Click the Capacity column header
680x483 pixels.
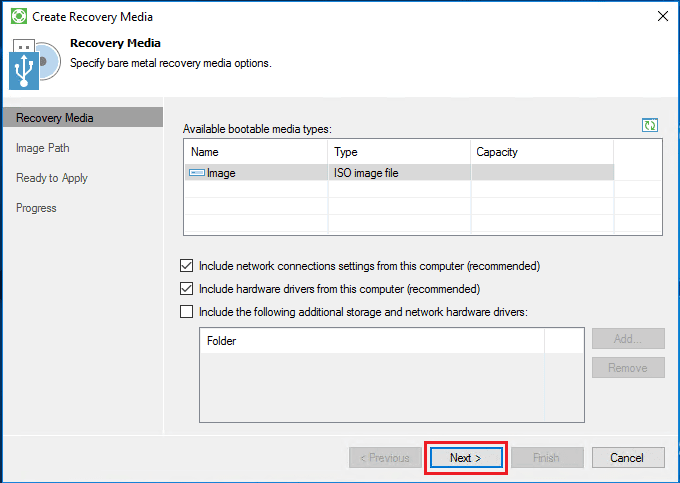541,152
